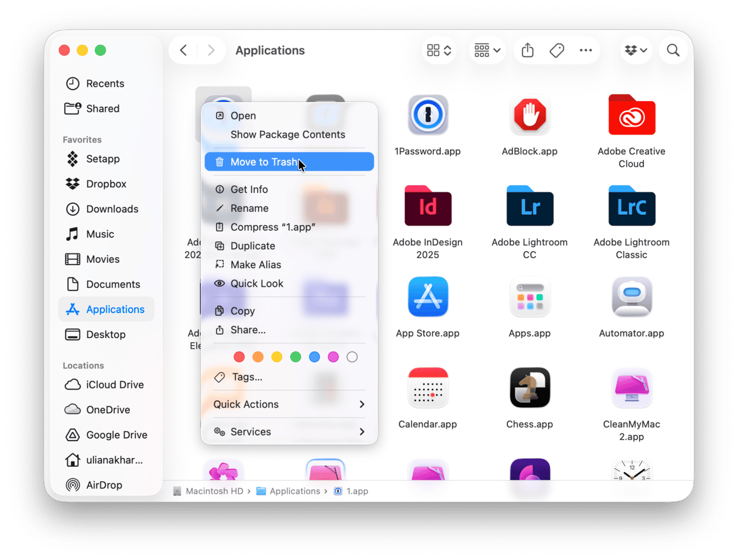The image size is (738, 560).
Task: Select the CleanMyMac 2.app icon
Action: pos(632,388)
